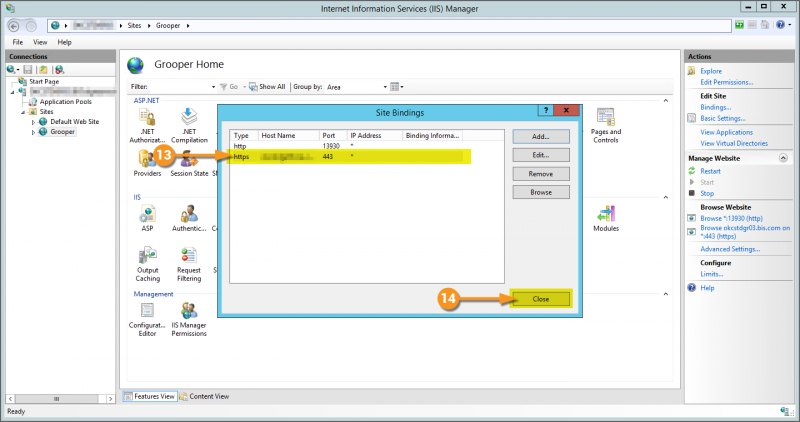The width and height of the screenshot is (800, 422).
Task: Open the Help menu
Action: tap(64, 42)
